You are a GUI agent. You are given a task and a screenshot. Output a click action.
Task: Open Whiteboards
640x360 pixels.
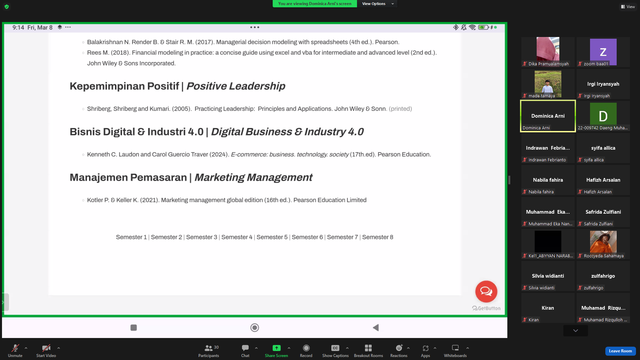[455, 350]
